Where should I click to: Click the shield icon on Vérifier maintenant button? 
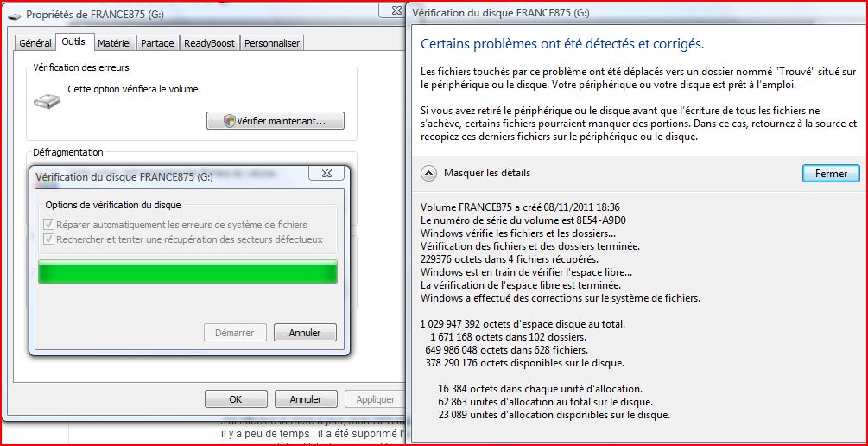[x=229, y=121]
